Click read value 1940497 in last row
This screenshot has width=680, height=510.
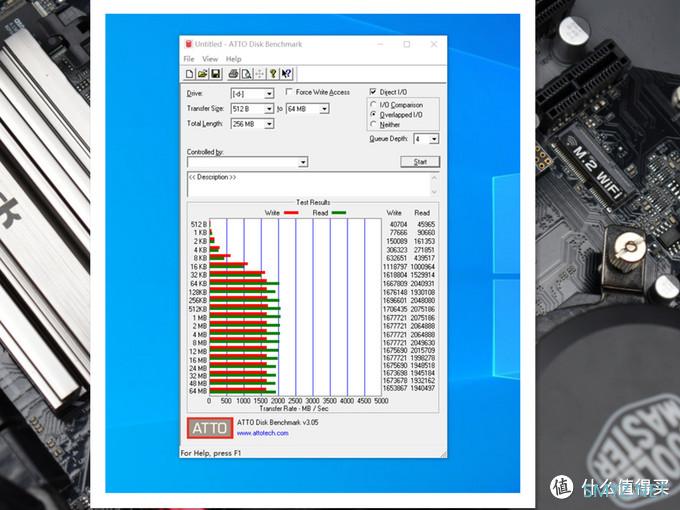pos(423,388)
